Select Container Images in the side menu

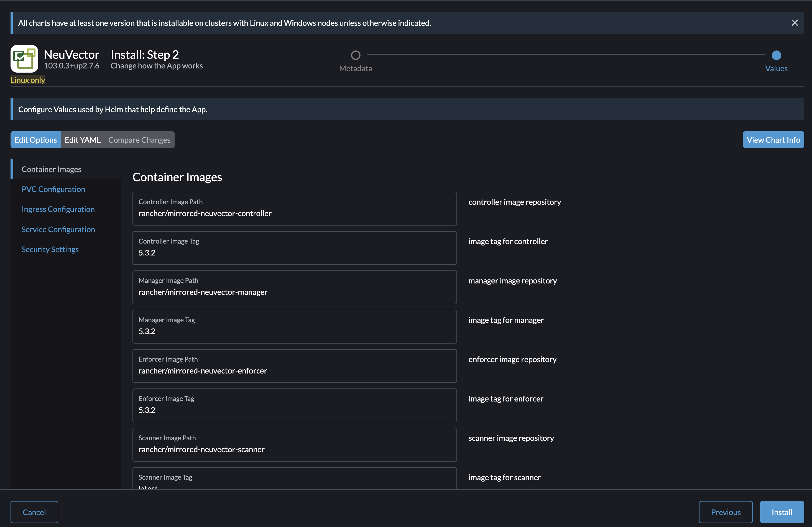pos(52,169)
